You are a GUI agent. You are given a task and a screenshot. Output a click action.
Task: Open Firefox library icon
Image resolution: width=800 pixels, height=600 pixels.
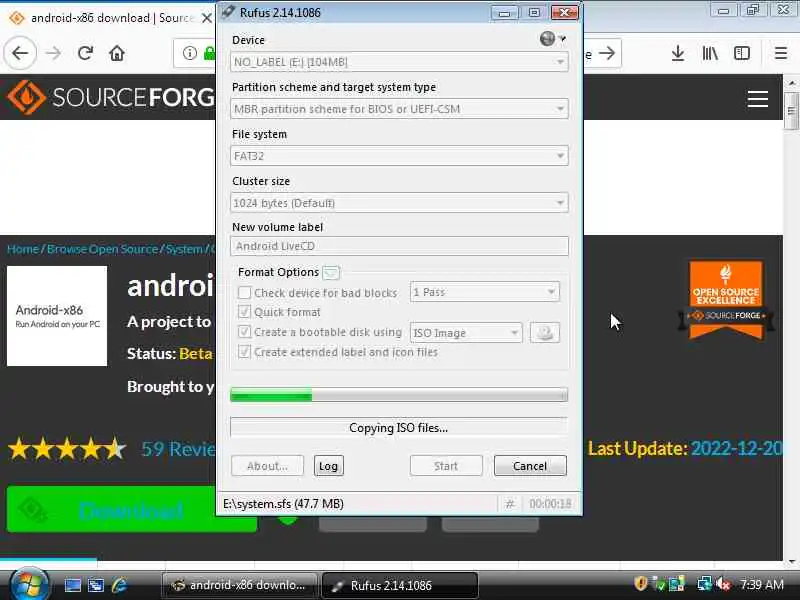(x=710, y=53)
